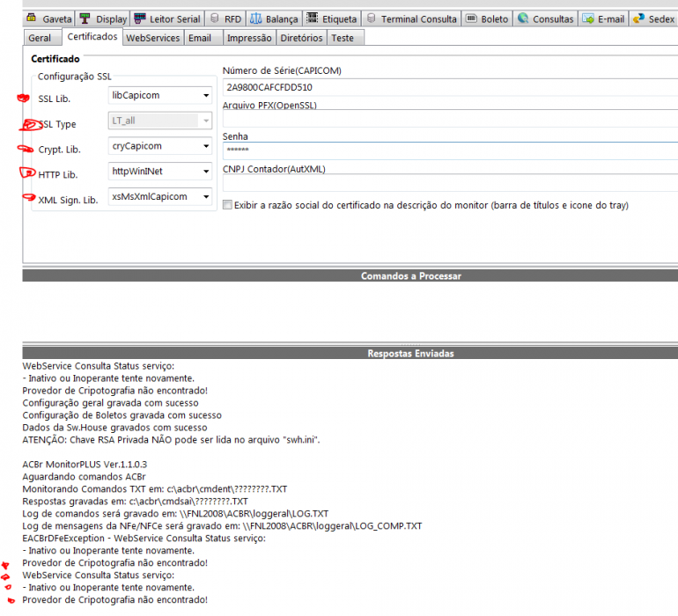This screenshot has width=678, height=616.
Task: Click the 'Respostas gravadas em' log line
Action: (x=136, y=502)
